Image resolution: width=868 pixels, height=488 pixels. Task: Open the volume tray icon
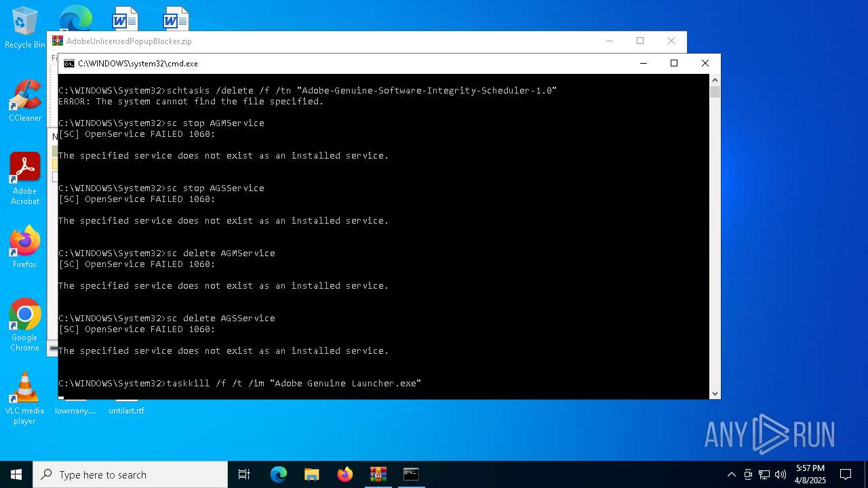[x=781, y=474]
